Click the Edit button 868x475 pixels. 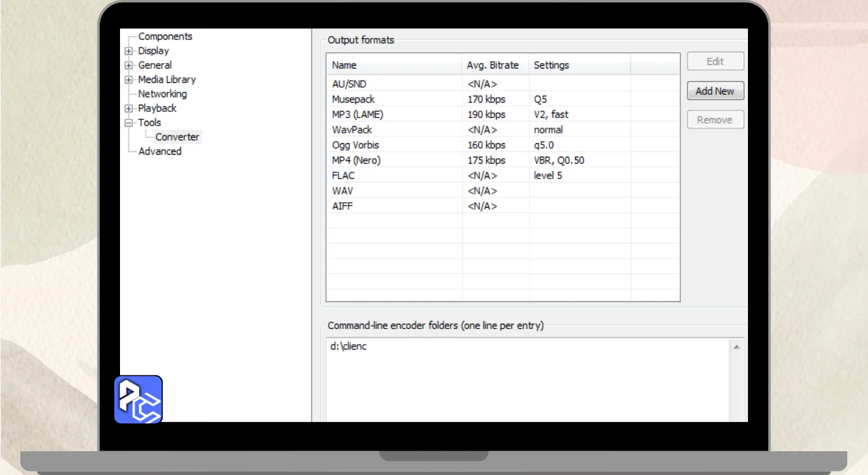(x=715, y=61)
